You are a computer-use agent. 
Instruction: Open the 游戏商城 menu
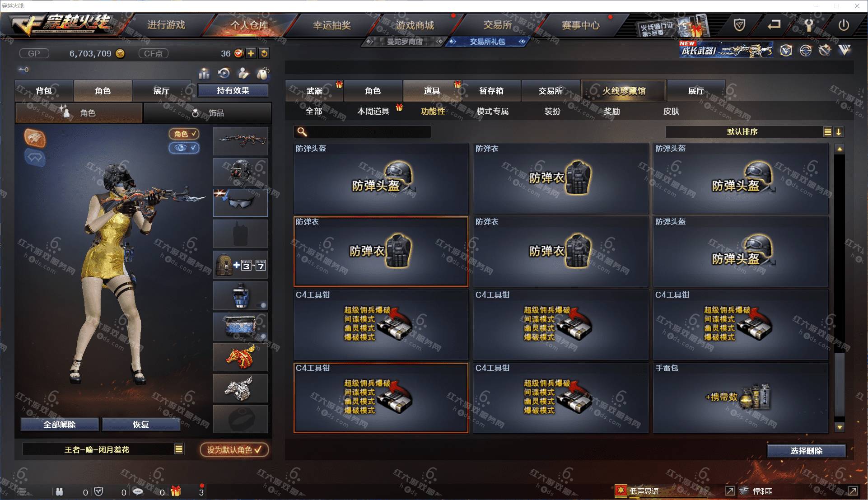[x=415, y=25]
